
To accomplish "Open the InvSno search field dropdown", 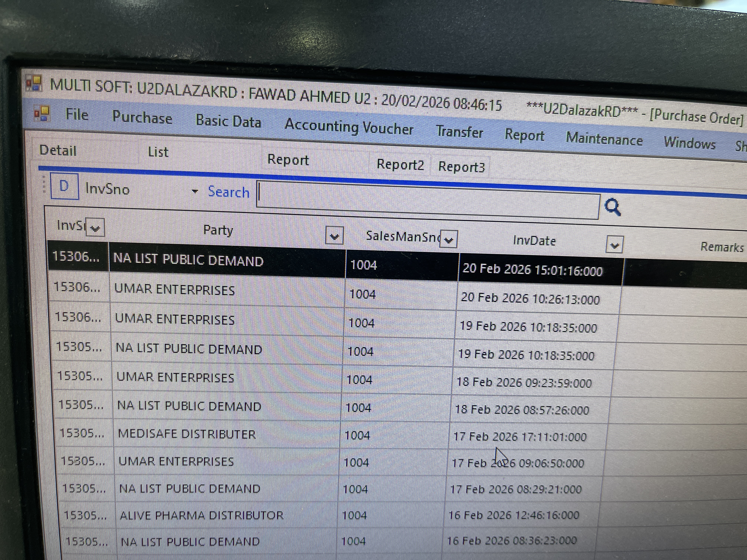I will tap(195, 191).
